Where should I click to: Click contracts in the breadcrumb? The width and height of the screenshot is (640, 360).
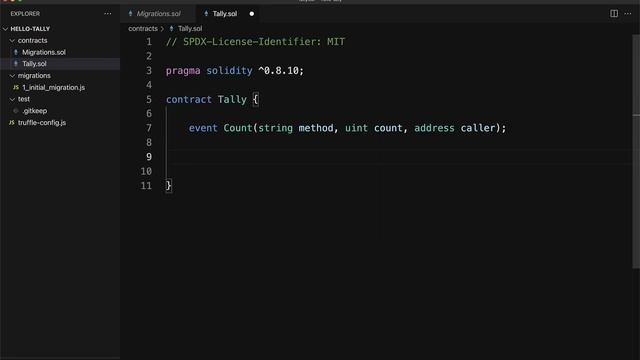[x=143, y=29]
